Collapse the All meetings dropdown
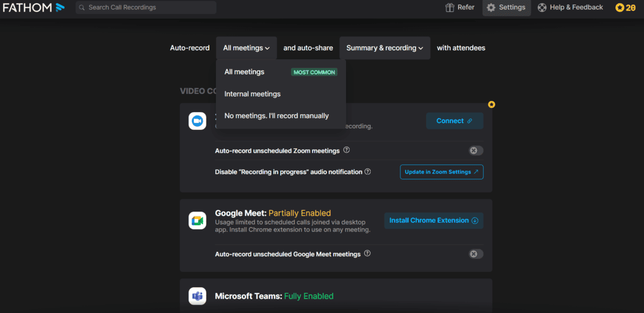 click(246, 48)
